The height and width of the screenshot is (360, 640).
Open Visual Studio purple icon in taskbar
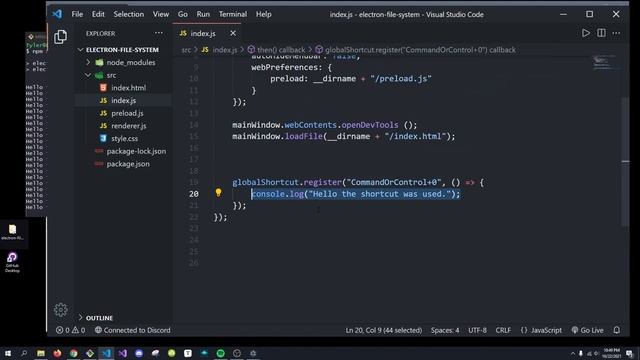122,353
